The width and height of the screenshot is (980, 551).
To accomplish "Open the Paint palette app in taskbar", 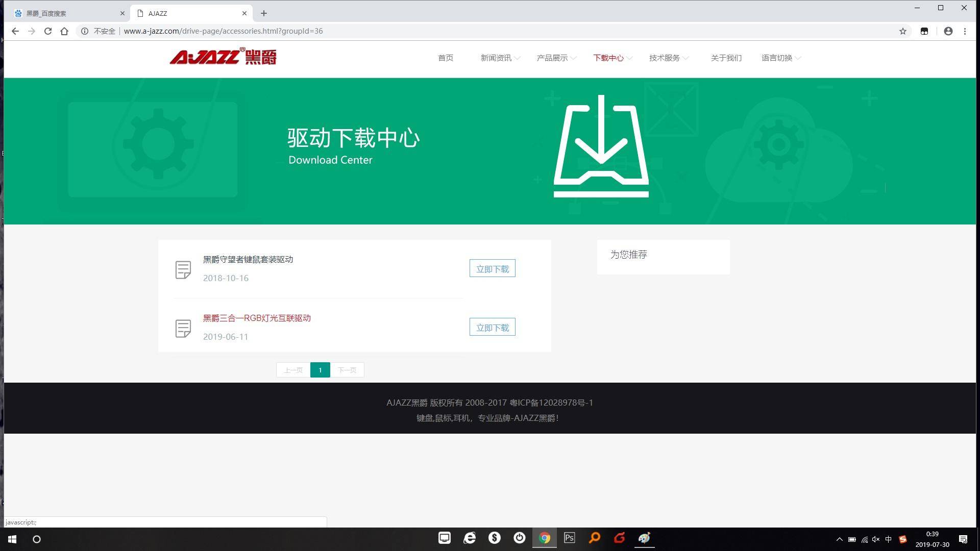I will coord(645,538).
